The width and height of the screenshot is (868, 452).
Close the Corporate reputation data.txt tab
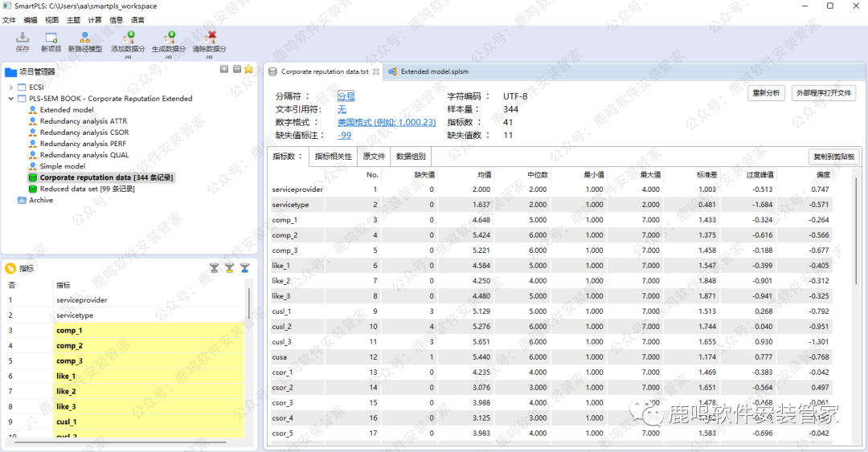tap(376, 71)
